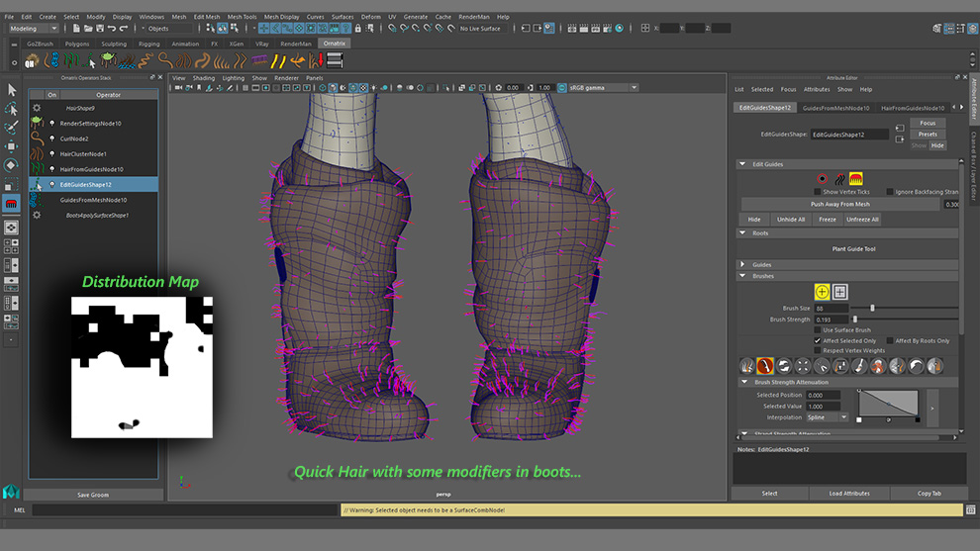
Task: Toggle CurlNode2 operator light bulb
Action: click(x=51, y=138)
